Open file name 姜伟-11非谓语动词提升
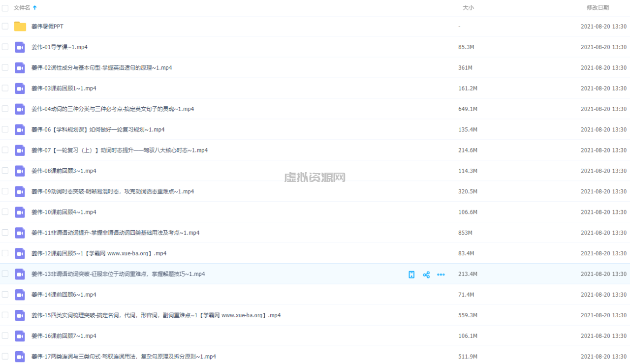This screenshot has width=630, height=364. coord(116,233)
